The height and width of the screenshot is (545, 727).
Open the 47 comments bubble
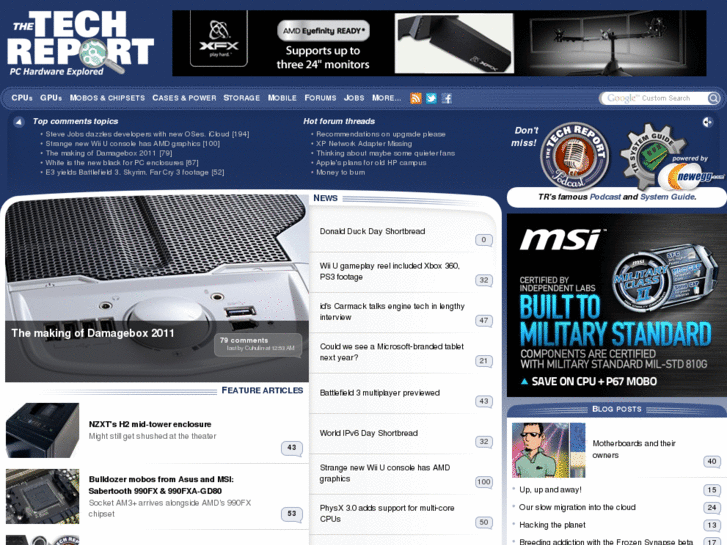[x=484, y=321]
